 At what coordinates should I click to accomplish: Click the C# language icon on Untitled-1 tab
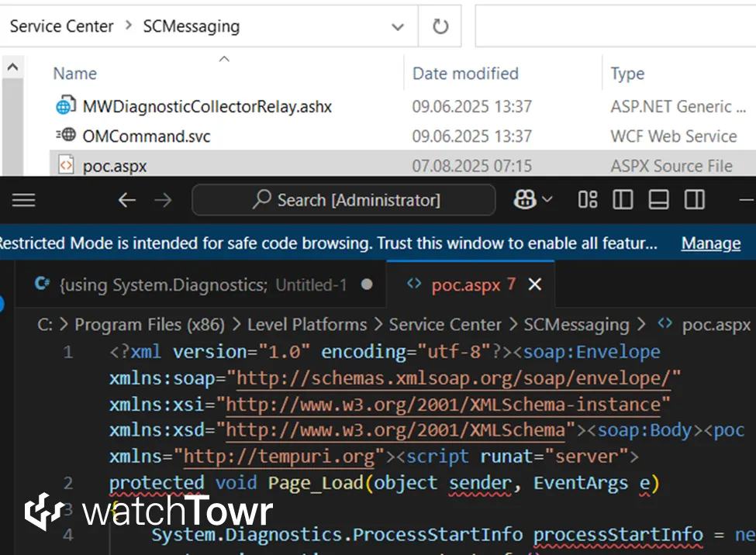pyautogui.click(x=43, y=284)
